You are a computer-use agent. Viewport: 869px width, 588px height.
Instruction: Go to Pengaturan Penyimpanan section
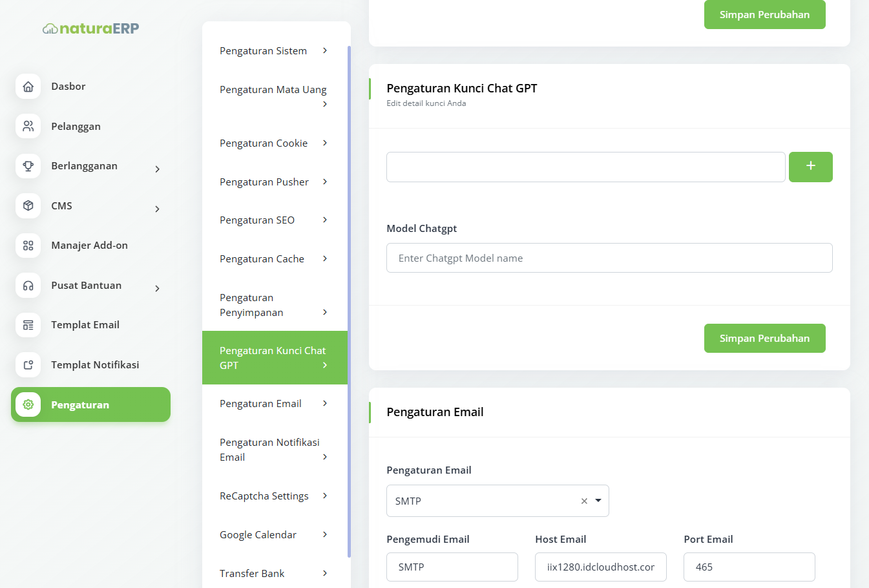(275, 305)
